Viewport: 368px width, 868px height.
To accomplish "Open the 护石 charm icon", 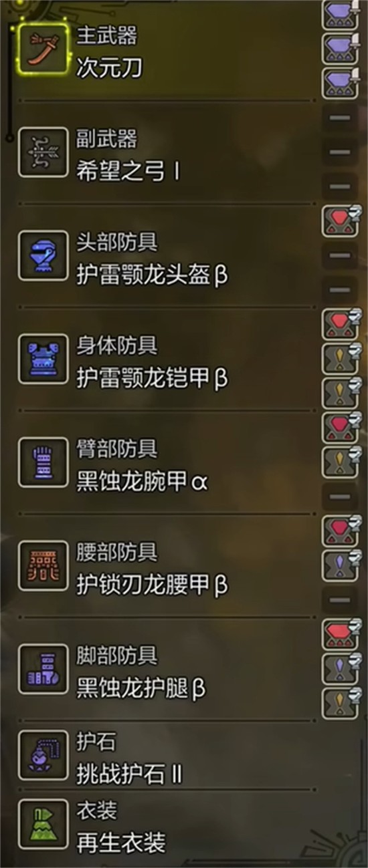I will click(43, 755).
